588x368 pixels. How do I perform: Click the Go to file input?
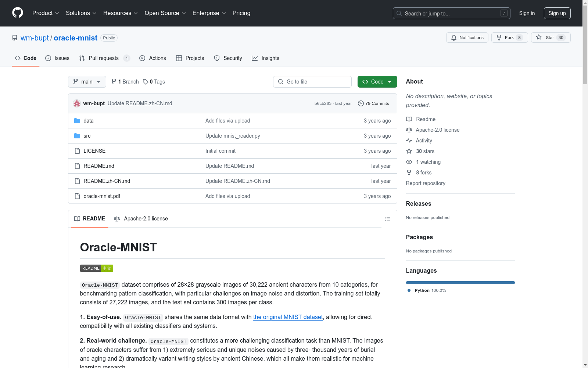312,82
